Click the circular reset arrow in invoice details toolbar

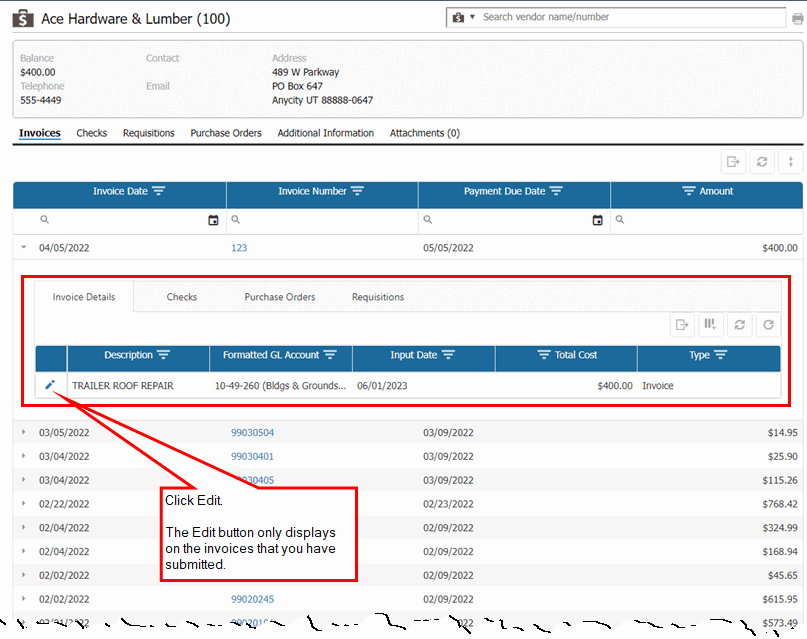point(768,325)
